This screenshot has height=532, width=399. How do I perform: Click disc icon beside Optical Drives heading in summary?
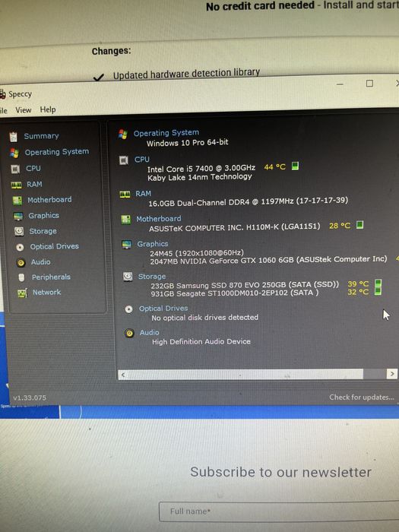[128, 309]
